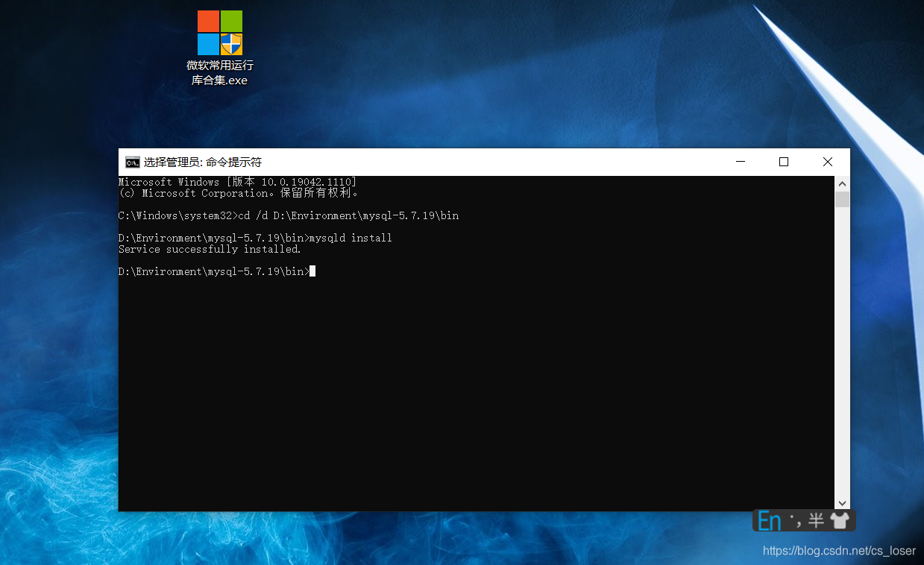Screen dimensions: 924x565
Task: Switch input language via En indicator
Action: 770,520
